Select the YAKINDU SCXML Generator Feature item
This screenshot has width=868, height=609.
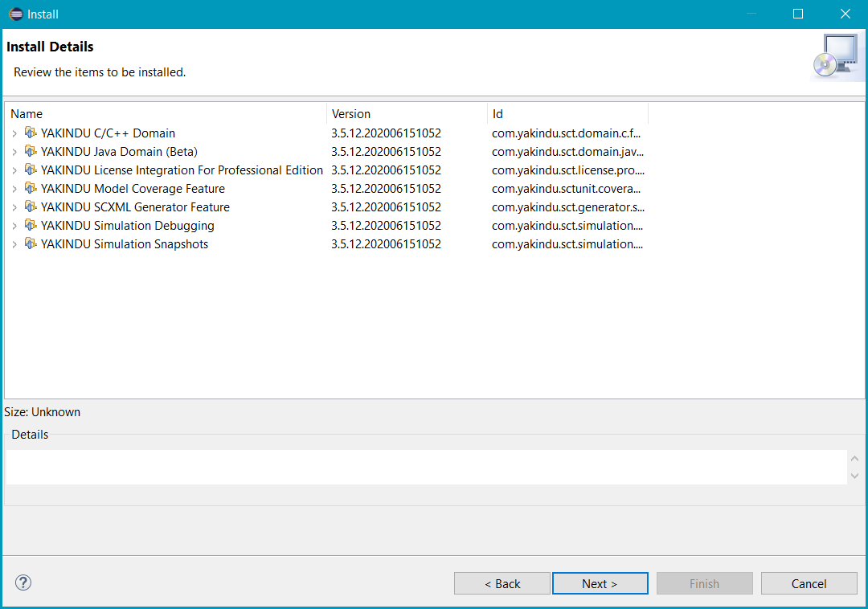click(135, 206)
